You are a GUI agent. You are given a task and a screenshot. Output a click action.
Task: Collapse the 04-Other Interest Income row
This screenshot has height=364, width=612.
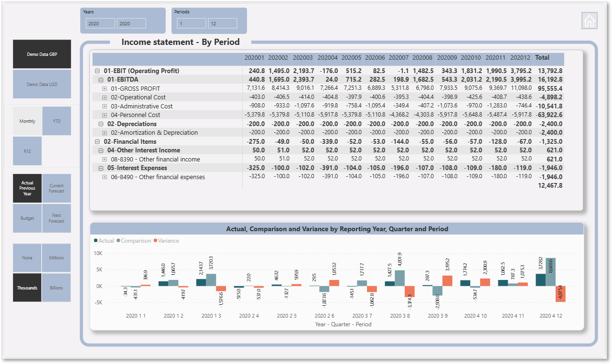tap(101, 150)
